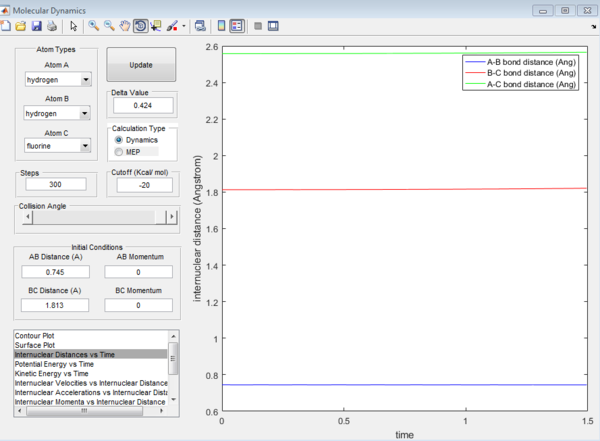The height and width of the screenshot is (441, 600).
Task: Open the Atom A hydrogen dropdown
Action: coord(58,80)
